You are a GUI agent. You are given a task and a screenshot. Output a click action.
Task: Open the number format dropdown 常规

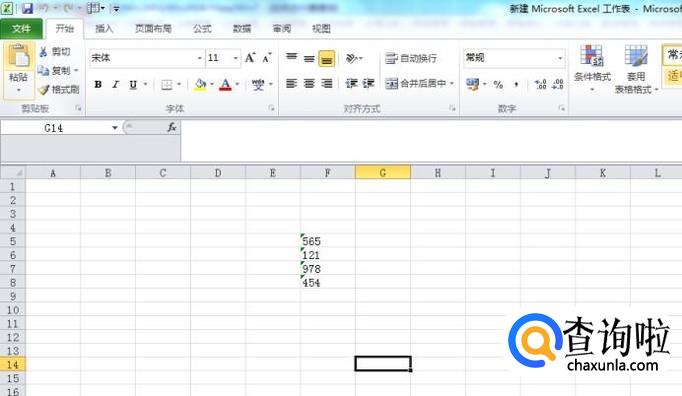(514, 57)
